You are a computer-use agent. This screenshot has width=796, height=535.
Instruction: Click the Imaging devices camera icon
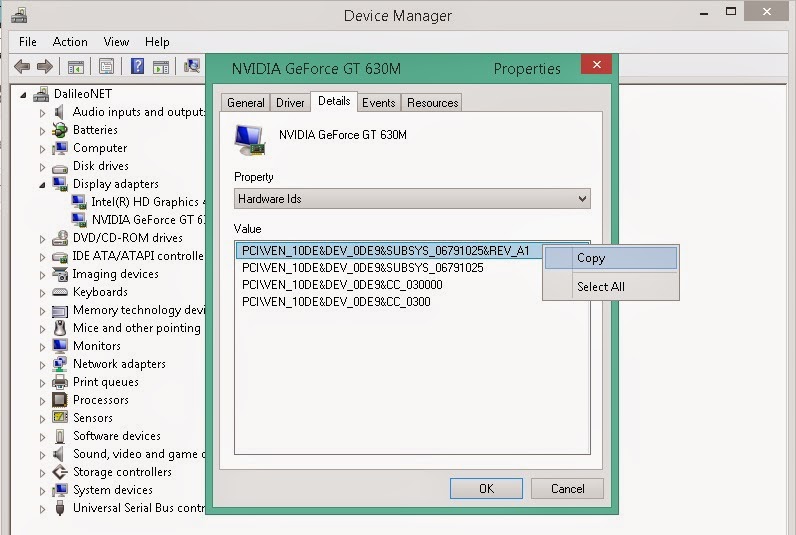tap(59, 274)
